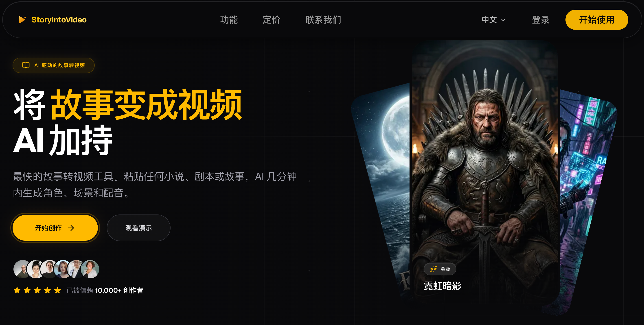Expand the 中文 language dropdown
644x325 pixels.
click(493, 20)
